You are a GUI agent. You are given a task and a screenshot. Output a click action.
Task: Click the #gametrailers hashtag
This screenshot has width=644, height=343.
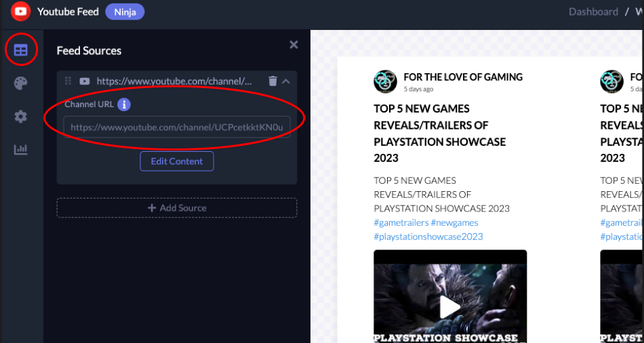[x=400, y=222]
